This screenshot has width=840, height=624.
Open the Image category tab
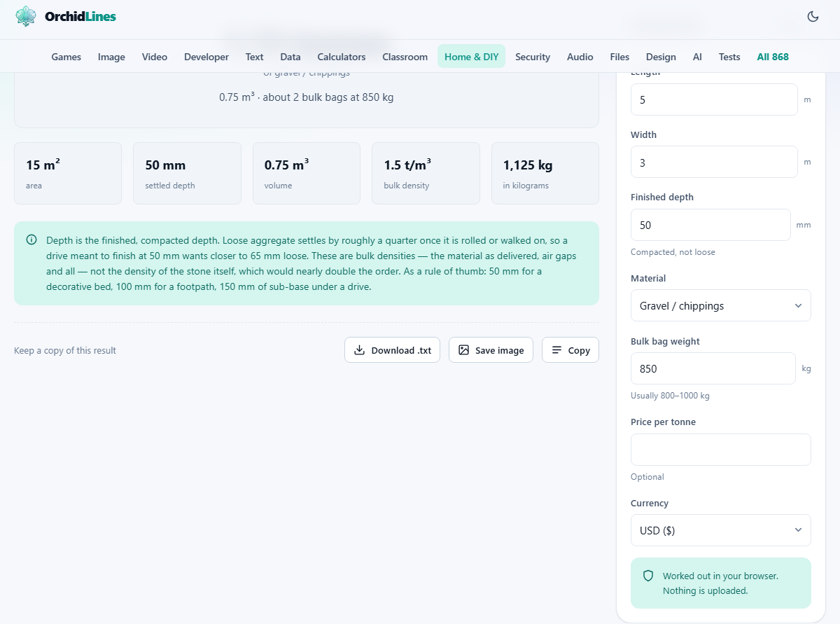point(111,57)
